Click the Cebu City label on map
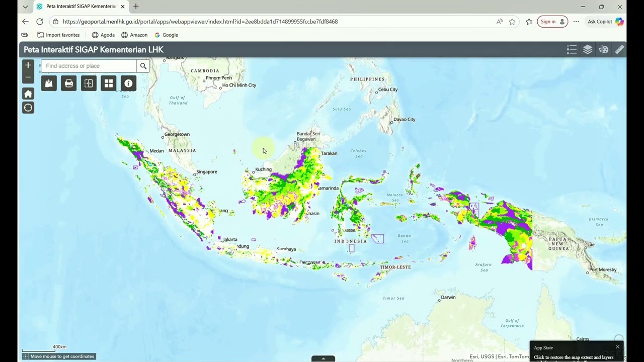The height and width of the screenshot is (362, 644). pos(388,89)
